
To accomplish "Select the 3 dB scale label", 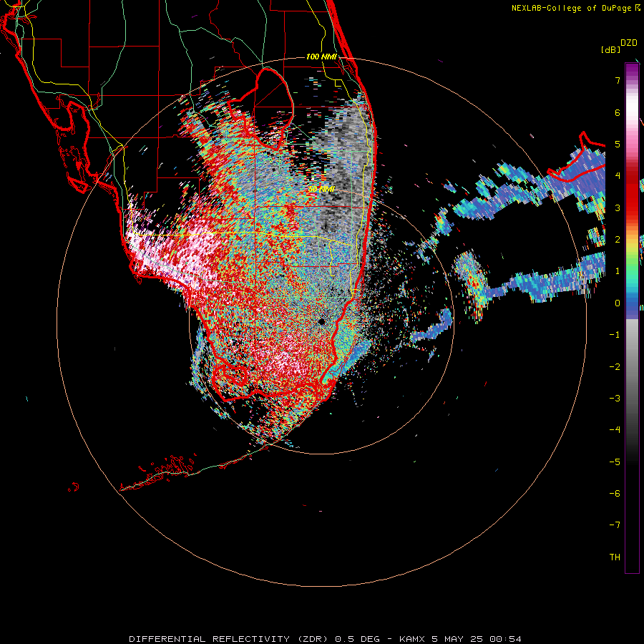I will pos(618,208).
